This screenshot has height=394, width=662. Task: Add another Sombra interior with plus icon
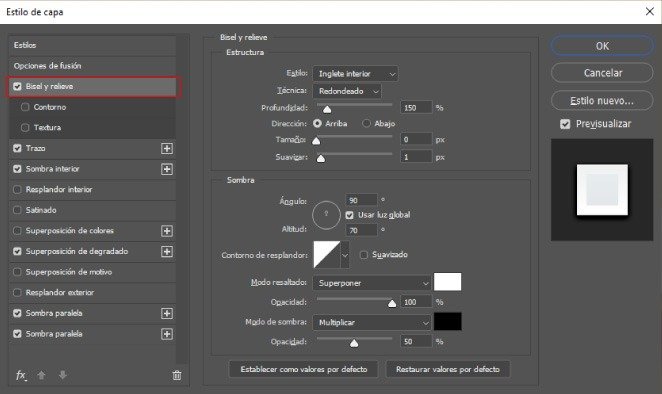pos(167,169)
